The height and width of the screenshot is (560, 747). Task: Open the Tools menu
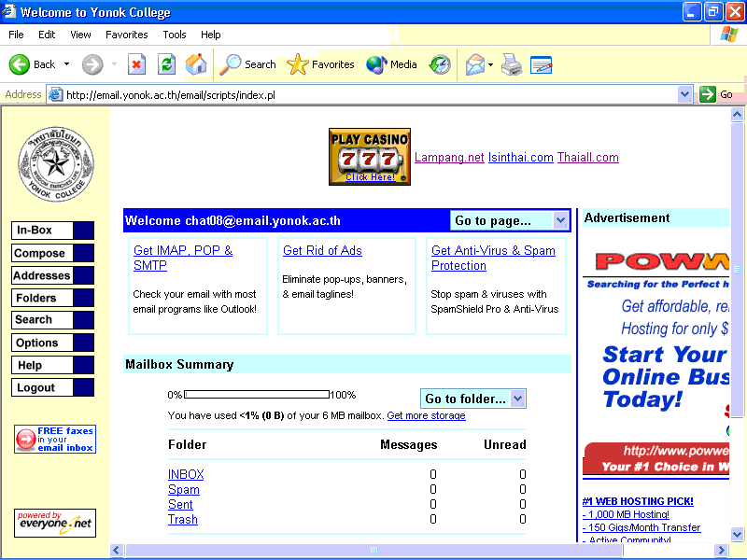click(175, 35)
